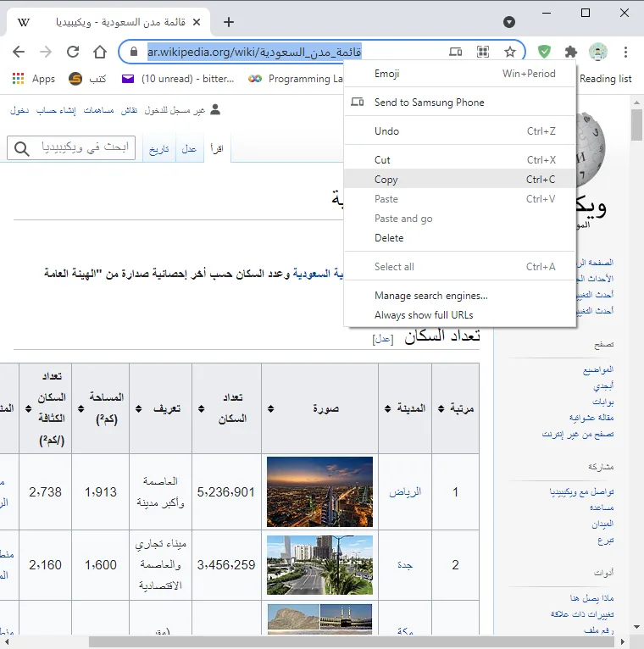Open the Extensions puzzle piece icon
The width and height of the screenshot is (644, 649).
571,52
